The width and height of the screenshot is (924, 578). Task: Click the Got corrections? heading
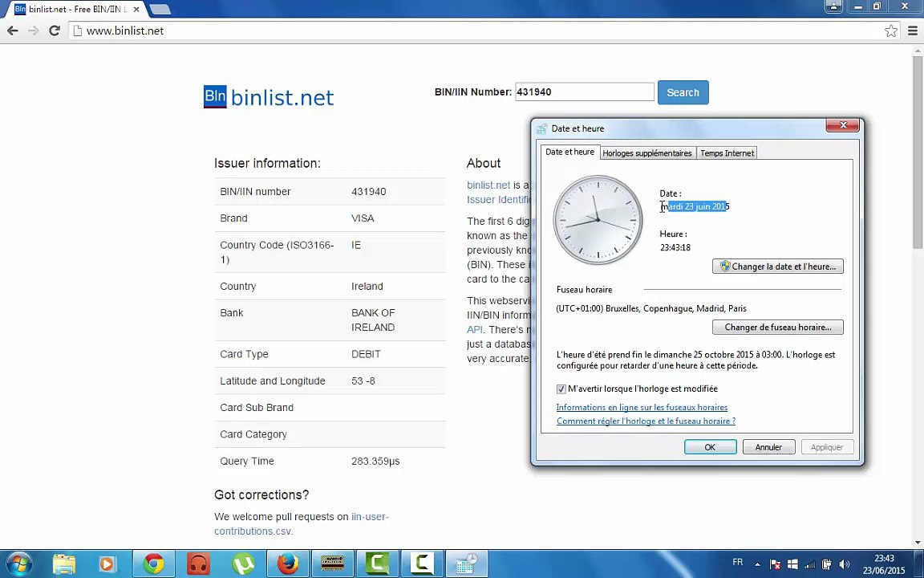261,495
